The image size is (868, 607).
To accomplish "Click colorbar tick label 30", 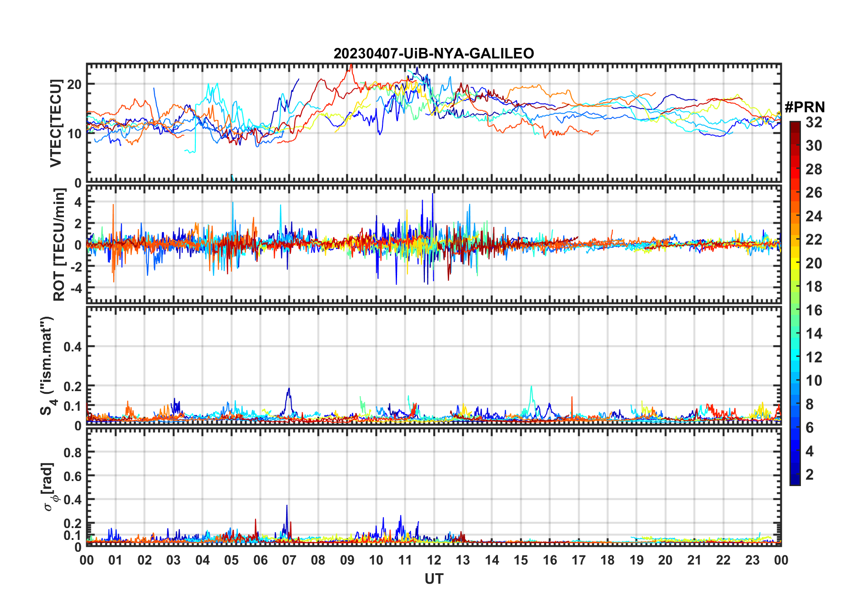I will (814, 146).
